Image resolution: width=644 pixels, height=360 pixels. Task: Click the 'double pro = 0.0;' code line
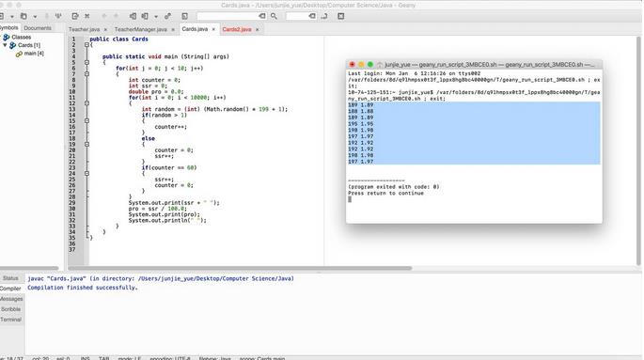pyautogui.click(x=156, y=91)
